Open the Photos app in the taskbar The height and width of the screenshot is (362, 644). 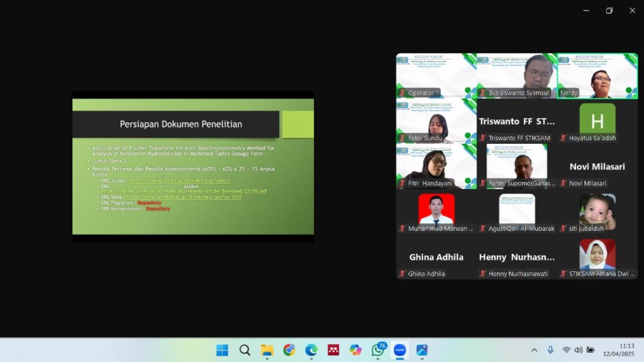point(422,350)
